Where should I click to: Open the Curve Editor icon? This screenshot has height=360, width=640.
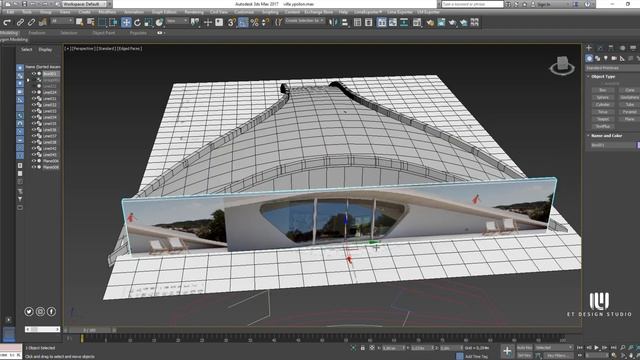tap(393, 22)
